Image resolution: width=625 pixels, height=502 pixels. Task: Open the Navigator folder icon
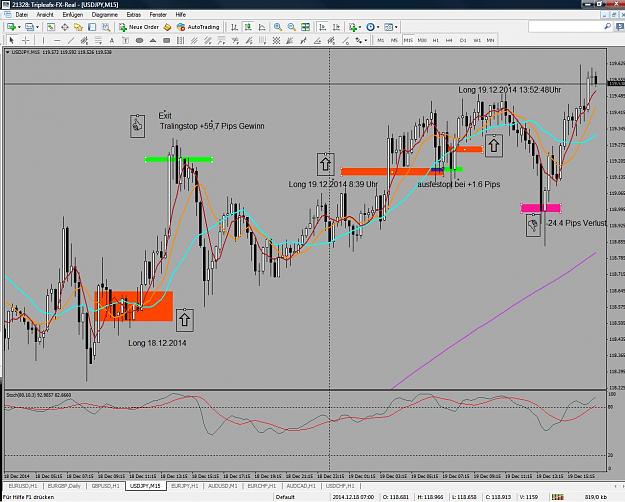(78, 27)
